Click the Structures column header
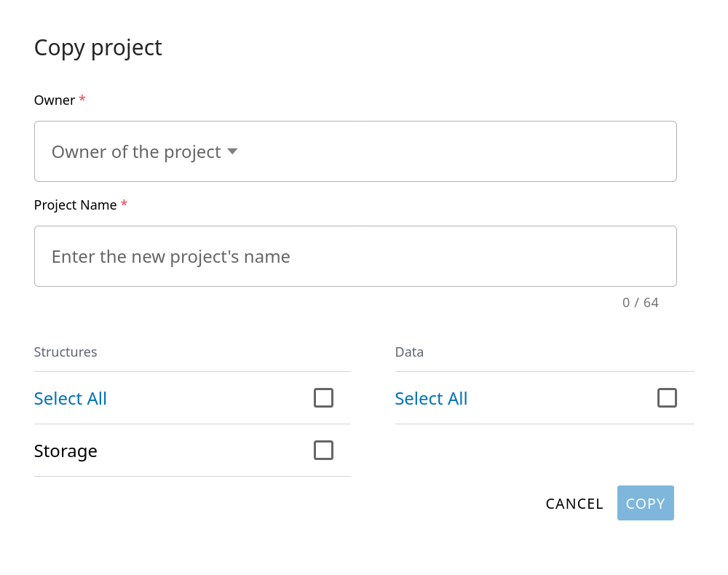Screen dimensions: 728x575 [x=66, y=352]
